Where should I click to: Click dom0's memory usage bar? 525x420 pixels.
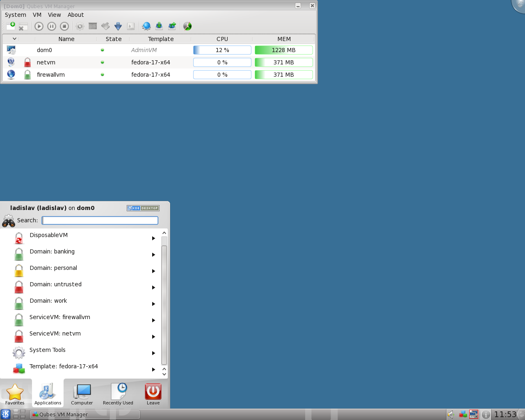pyautogui.click(x=283, y=50)
